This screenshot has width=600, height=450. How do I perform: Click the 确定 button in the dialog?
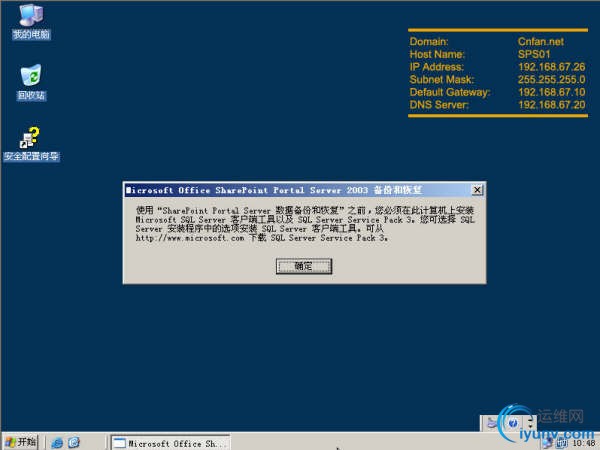tap(304, 266)
